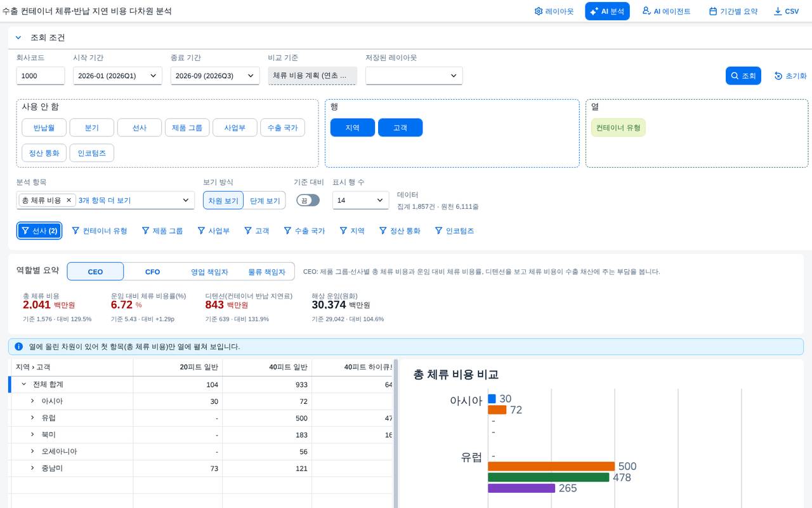
Task: Click the 고객 row dimension chip
Action: (400, 128)
